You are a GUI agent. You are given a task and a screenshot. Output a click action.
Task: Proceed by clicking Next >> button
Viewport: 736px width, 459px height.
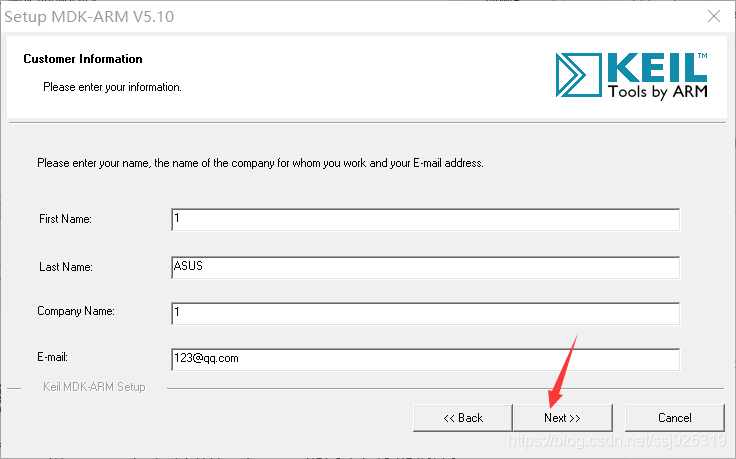point(562,418)
